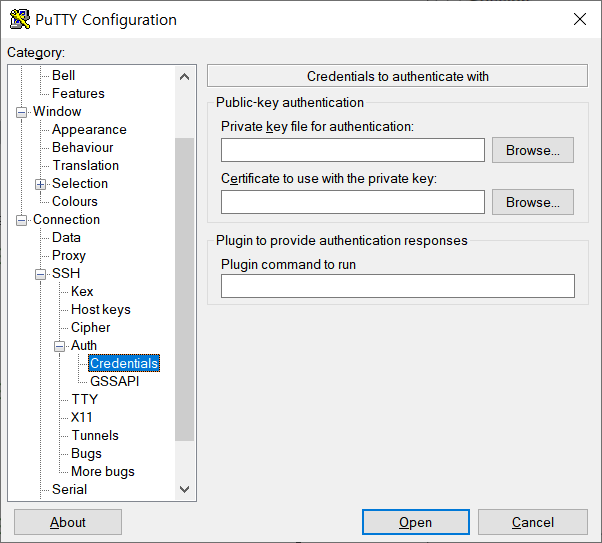
Task: Open the X11 settings
Action: 82,417
